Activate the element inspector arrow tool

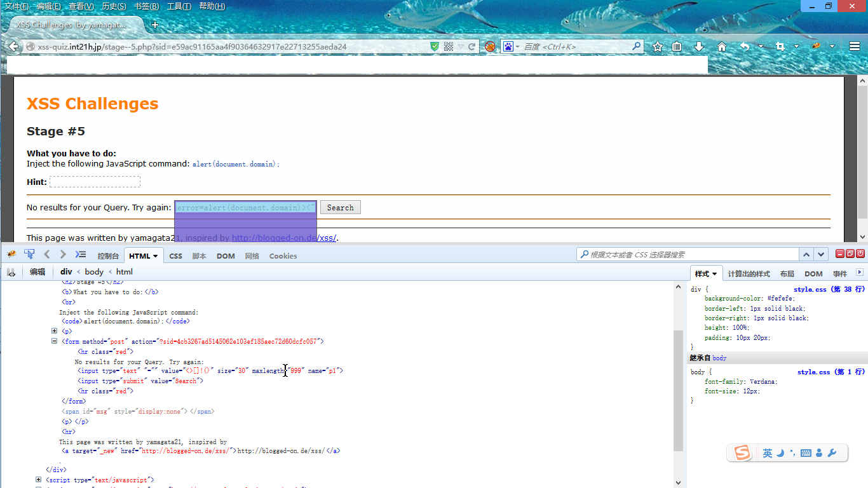click(x=29, y=255)
